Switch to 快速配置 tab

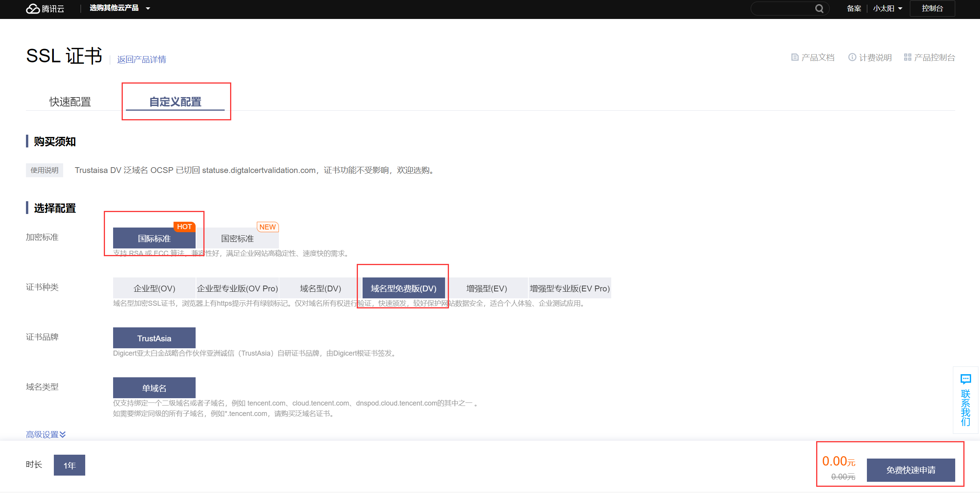coord(70,102)
